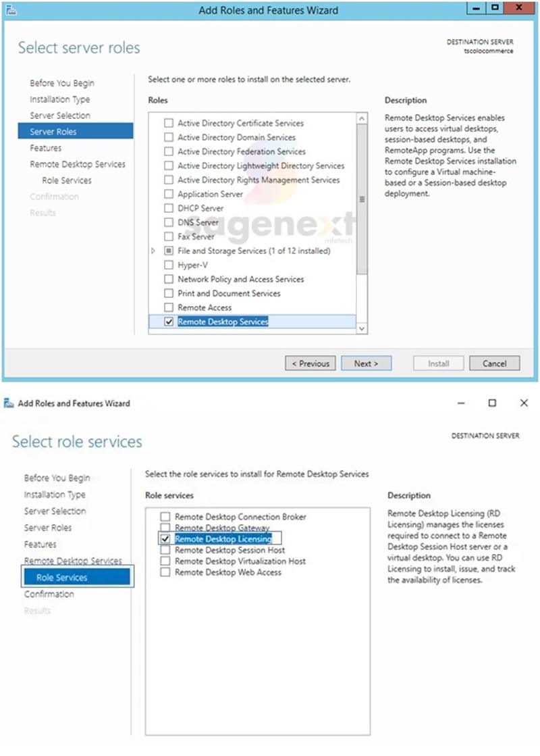Screen dimensions: 540x756
Task: Enable Remote Desktop Session Host checkbox
Action: [165, 550]
